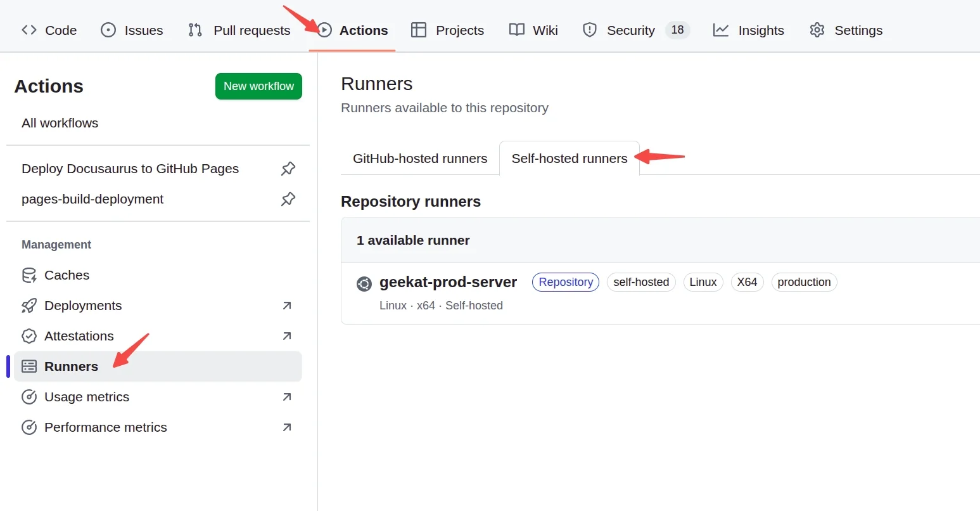Screen dimensions: 980x511
Task: Open Usage metrics external arrow icon
Action: click(x=287, y=397)
